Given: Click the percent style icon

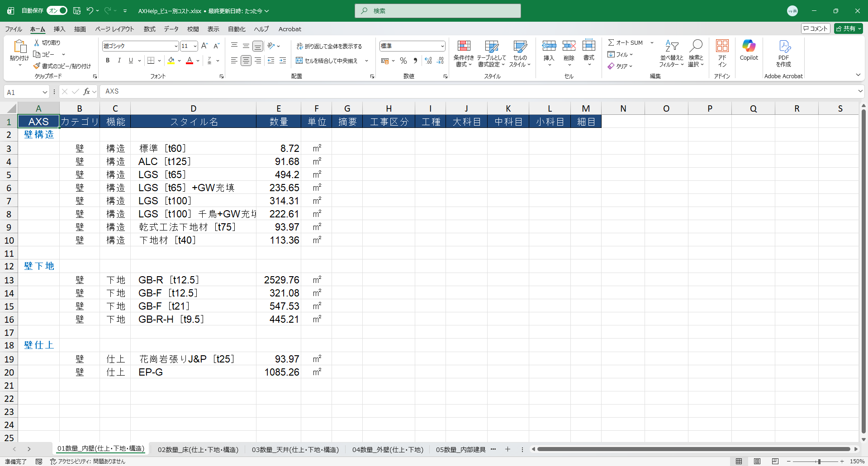Looking at the screenshot, I should [x=403, y=61].
